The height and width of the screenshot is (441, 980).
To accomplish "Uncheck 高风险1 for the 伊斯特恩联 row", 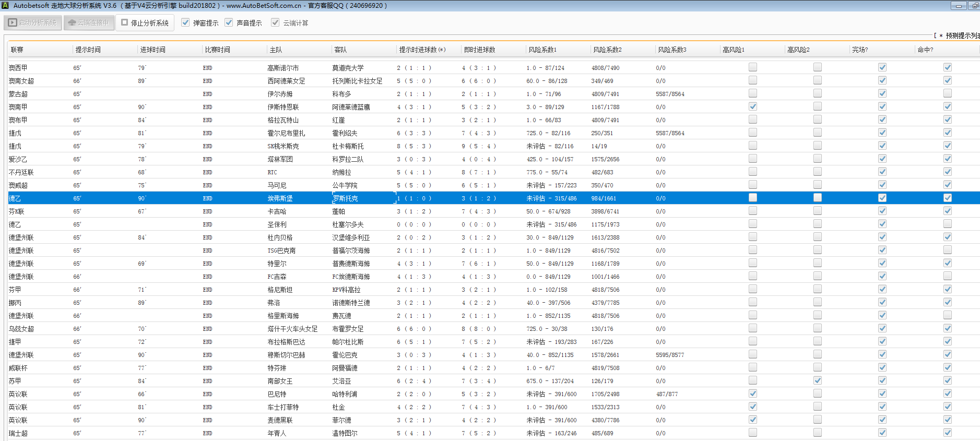I will [x=752, y=106].
